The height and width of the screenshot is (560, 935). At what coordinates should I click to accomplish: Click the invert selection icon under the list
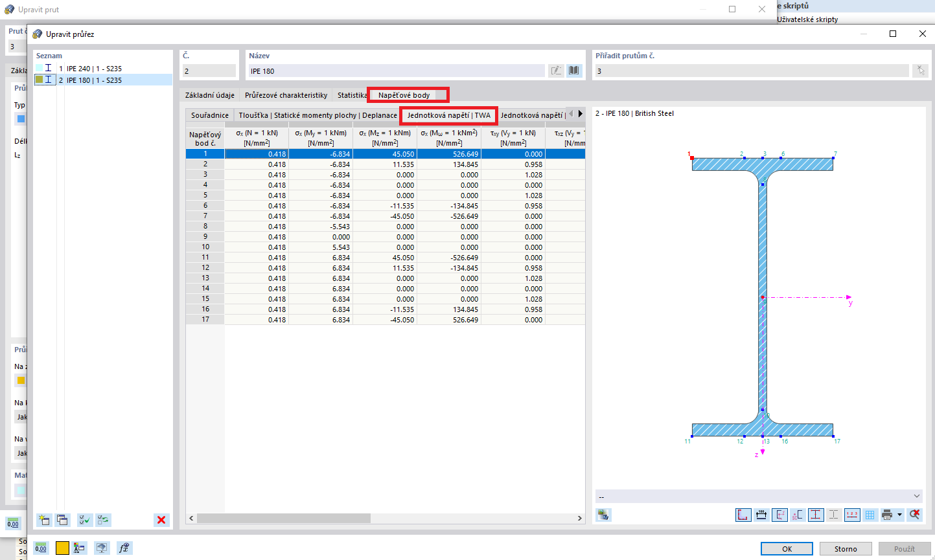[x=103, y=519]
